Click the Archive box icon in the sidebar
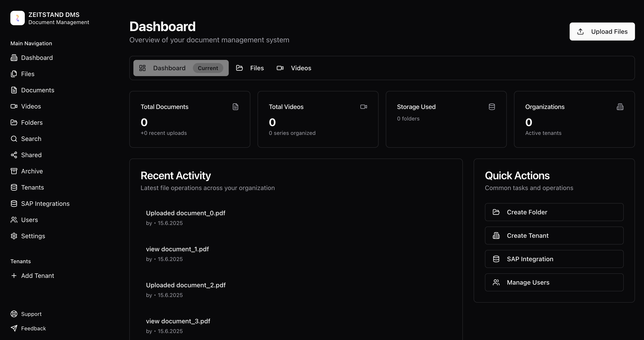644x340 pixels. [x=14, y=171]
